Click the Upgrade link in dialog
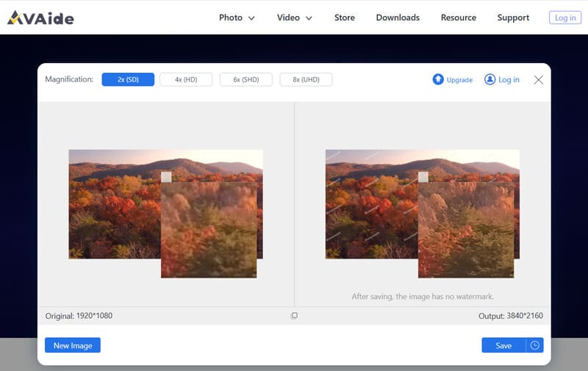588x371 pixels. pos(459,80)
